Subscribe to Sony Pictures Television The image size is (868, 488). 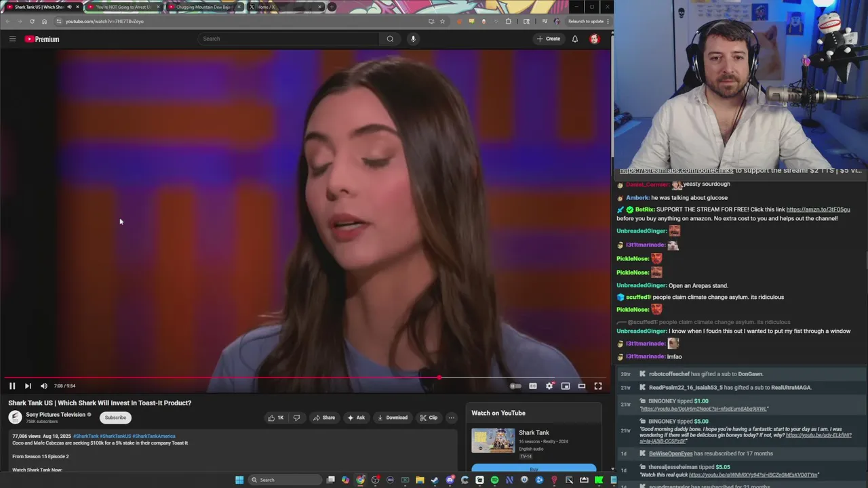click(115, 418)
